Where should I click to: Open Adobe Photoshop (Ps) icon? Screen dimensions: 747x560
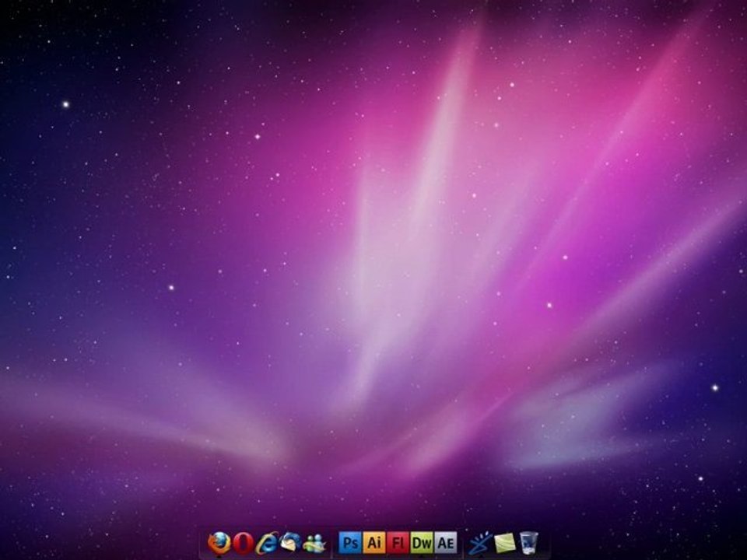(x=350, y=542)
